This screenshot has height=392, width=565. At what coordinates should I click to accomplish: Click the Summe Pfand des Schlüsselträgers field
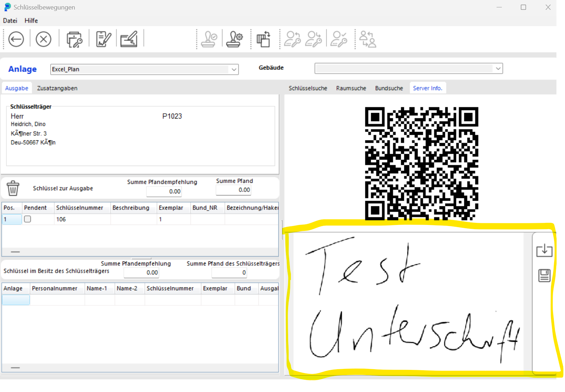click(x=230, y=273)
